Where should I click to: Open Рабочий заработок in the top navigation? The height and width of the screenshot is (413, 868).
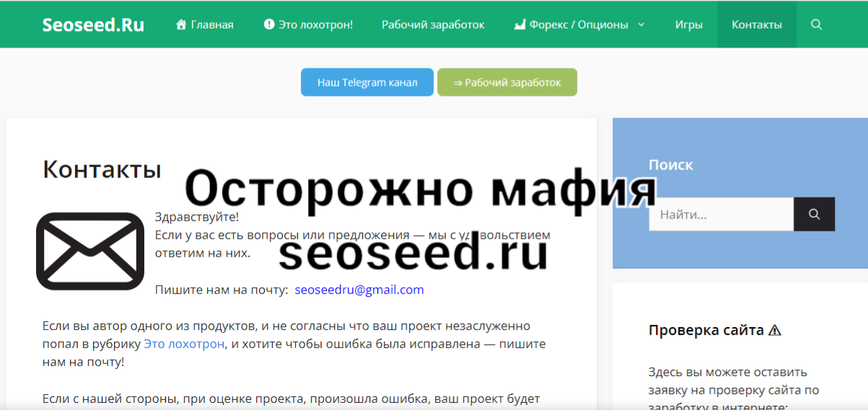point(433,25)
